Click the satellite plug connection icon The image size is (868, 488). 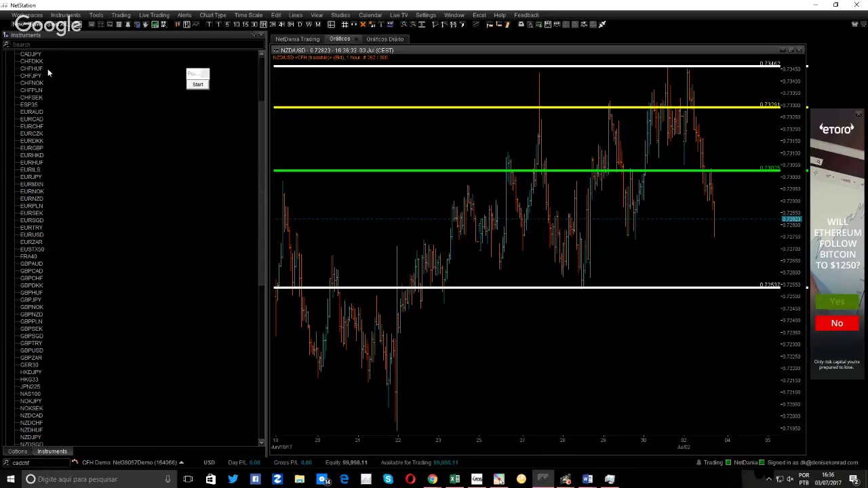tap(602, 24)
